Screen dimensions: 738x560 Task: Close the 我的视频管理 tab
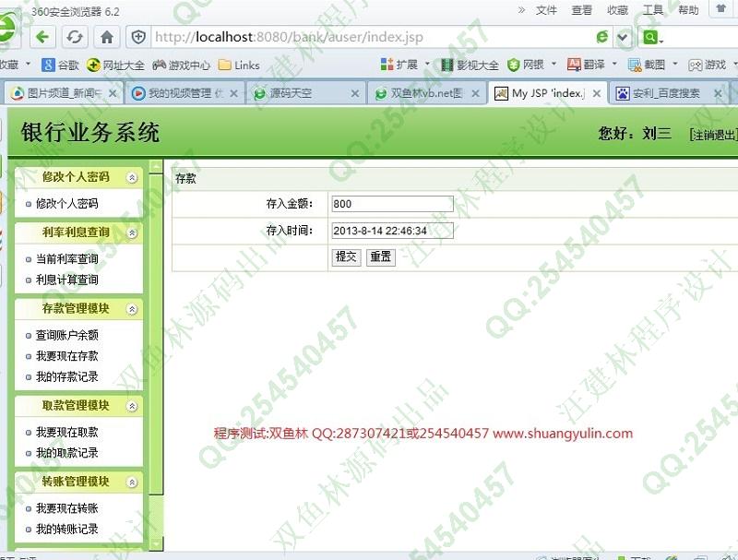coord(233,94)
